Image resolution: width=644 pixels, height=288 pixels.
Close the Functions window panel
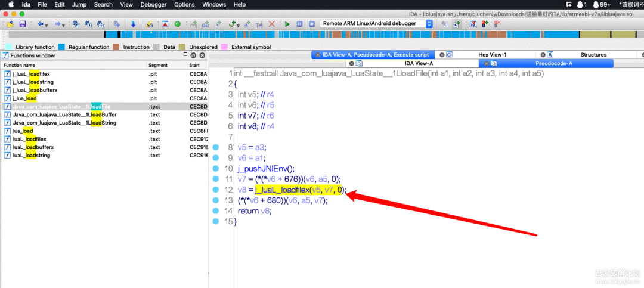(201, 55)
